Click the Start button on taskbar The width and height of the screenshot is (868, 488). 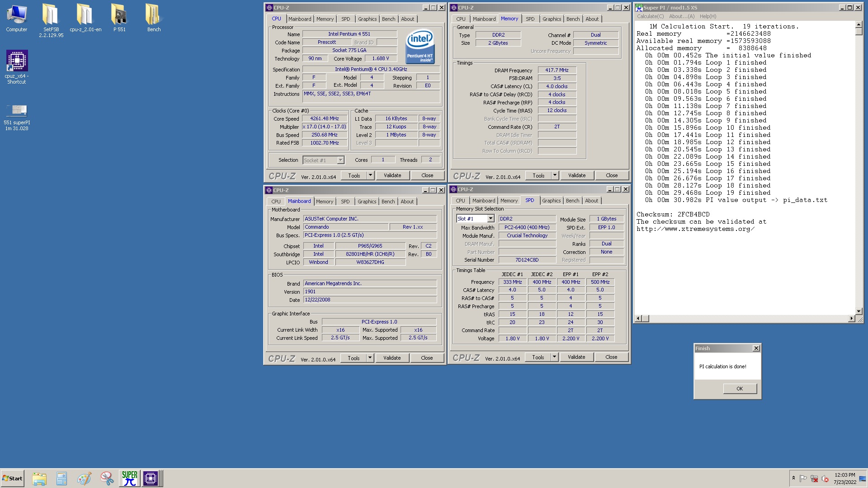(12, 478)
